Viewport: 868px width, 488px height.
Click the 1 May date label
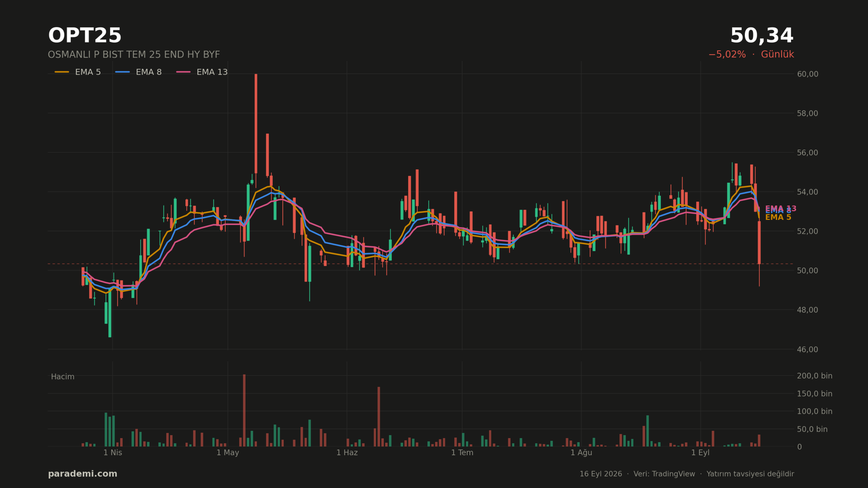[228, 453]
